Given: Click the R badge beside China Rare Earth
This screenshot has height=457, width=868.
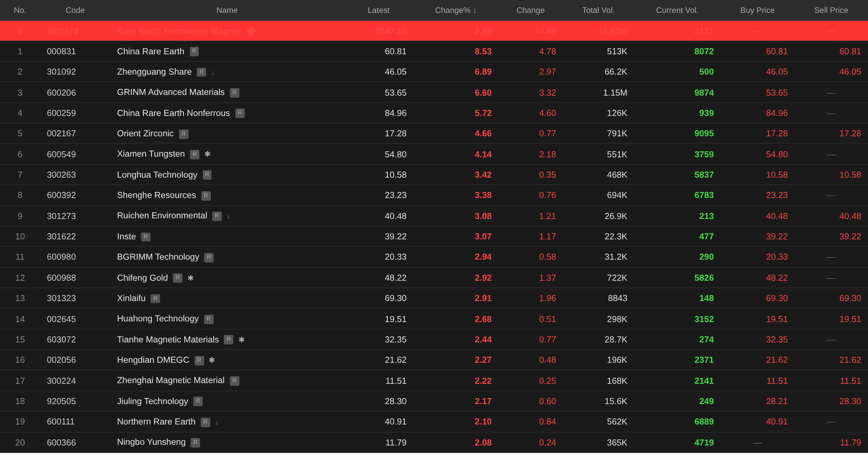Looking at the screenshot, I should click(x=194, y=52).
